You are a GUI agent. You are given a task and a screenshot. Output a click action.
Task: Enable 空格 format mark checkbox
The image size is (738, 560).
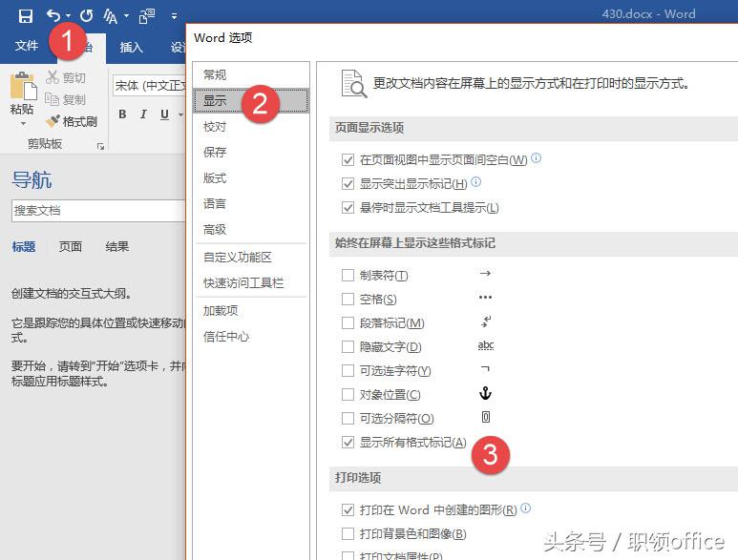348,299
